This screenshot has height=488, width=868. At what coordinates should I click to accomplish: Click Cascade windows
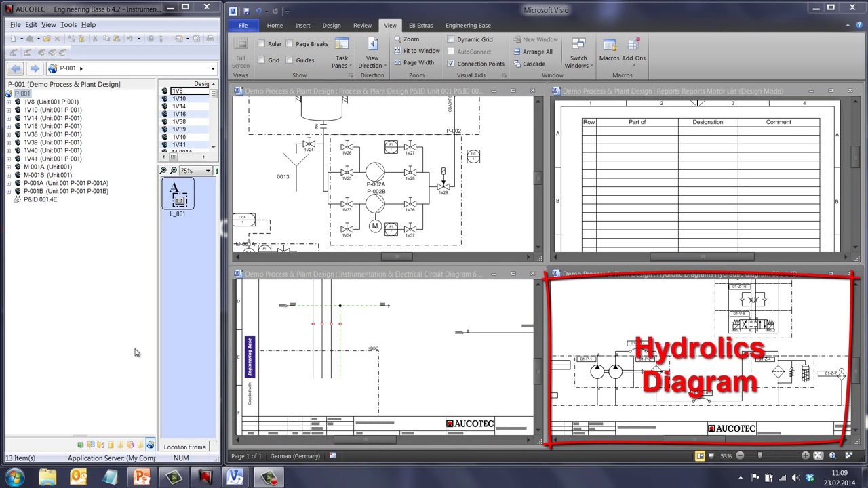(x=529, y=64)
